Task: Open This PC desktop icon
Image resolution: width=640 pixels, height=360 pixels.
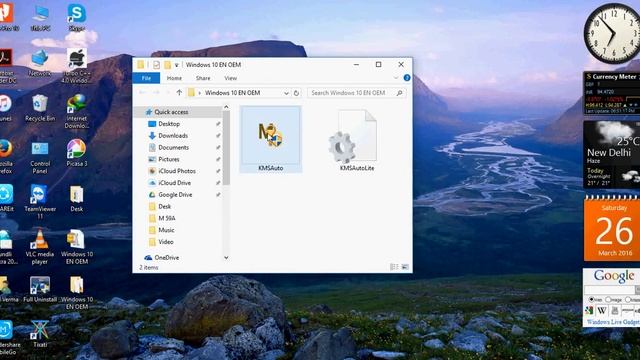Action: [x=40, y=17]
